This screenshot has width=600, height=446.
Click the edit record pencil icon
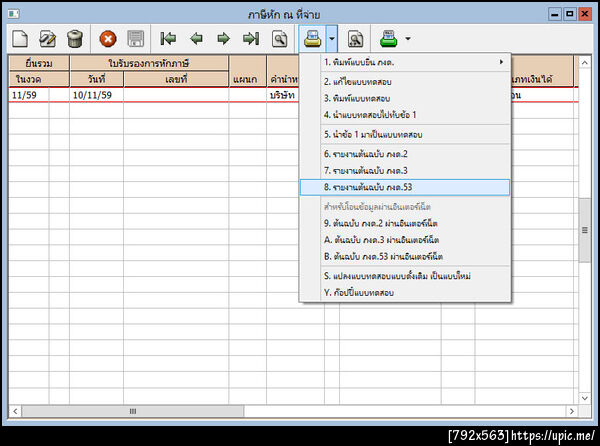pyautogui.click(x=47, y=39)
